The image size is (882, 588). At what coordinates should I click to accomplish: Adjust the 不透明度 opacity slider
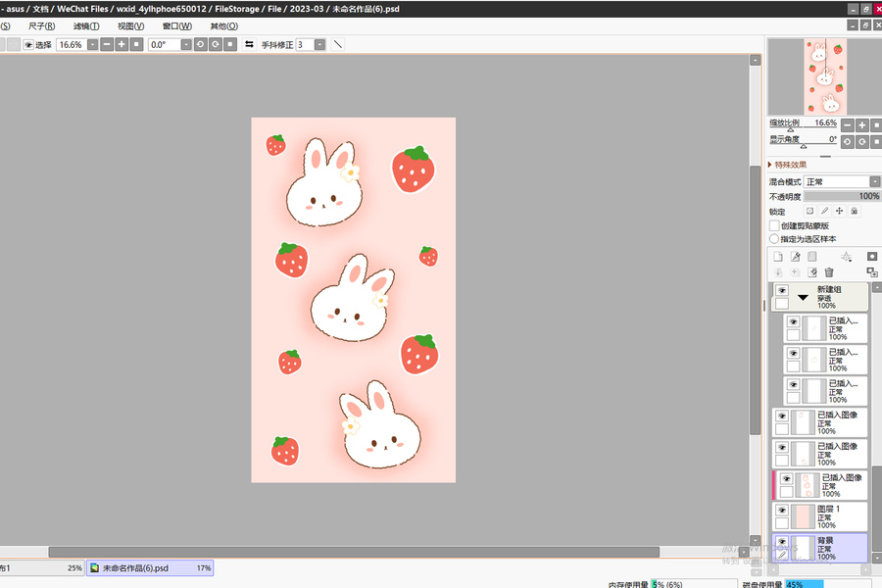pos(842,196)
